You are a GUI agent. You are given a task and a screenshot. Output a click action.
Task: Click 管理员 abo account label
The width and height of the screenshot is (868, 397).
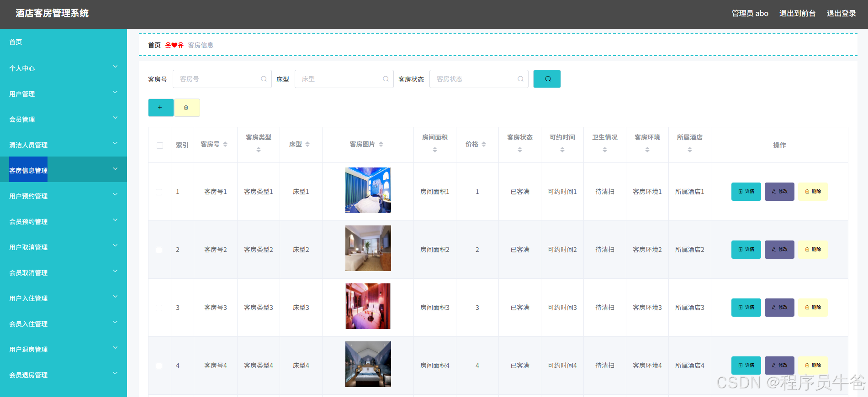click(750, 13)
